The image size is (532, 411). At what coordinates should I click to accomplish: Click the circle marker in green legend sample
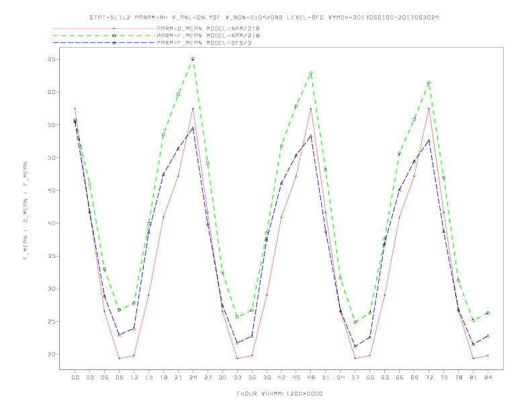click(x=114, y=36)
